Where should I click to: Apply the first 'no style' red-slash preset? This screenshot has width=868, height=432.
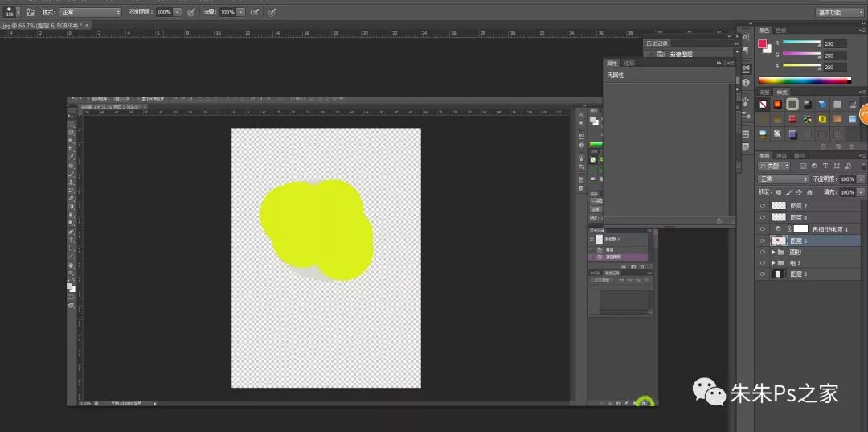pyautogui.click(x=764, y=105)
